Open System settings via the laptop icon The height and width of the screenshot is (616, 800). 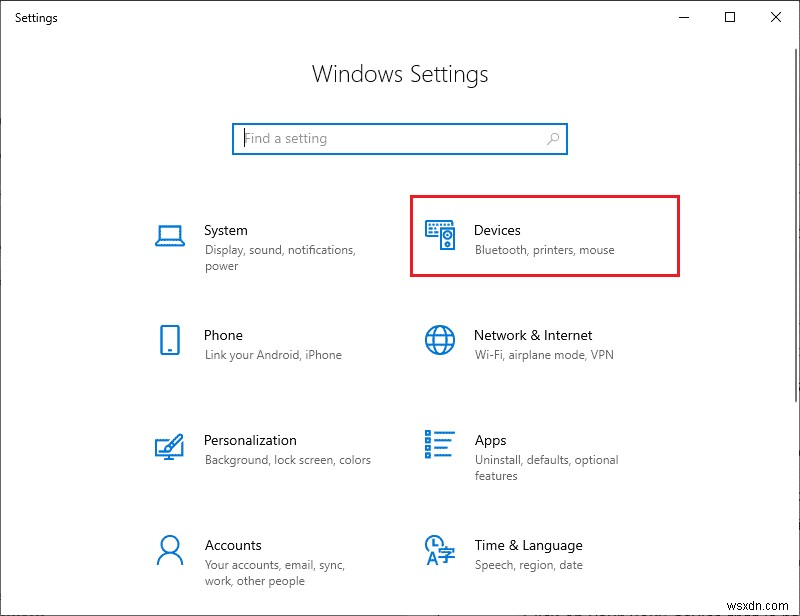pyautogui.click(x=172, y=236)
